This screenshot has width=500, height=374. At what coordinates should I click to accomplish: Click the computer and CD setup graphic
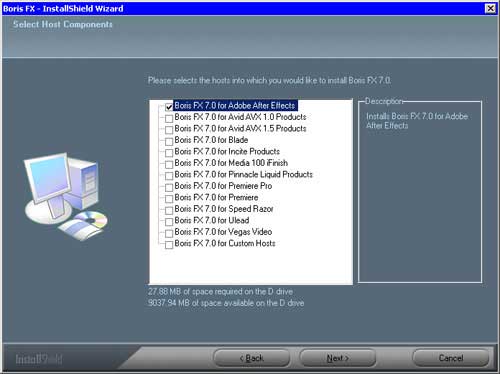pyautogui.click(x=66, y=197)
